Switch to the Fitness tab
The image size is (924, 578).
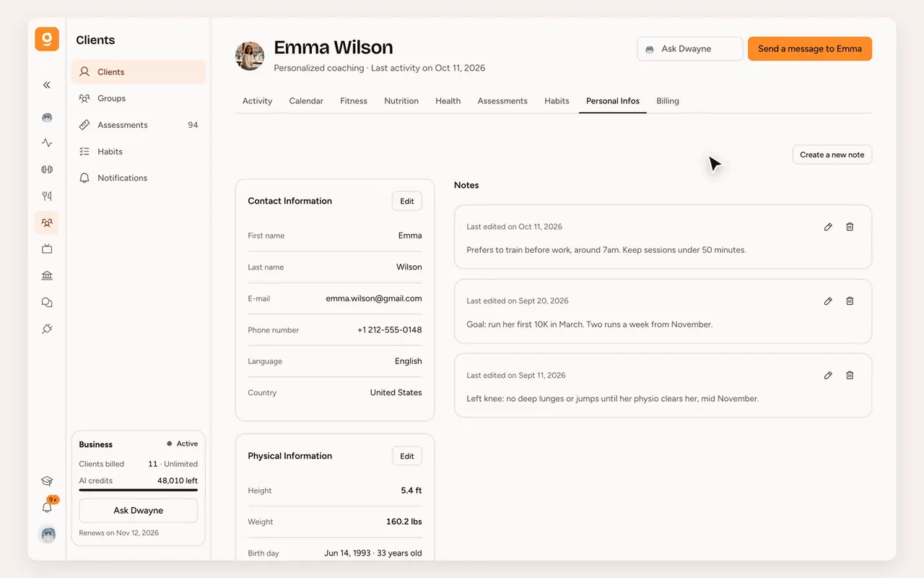click(354, 101)
